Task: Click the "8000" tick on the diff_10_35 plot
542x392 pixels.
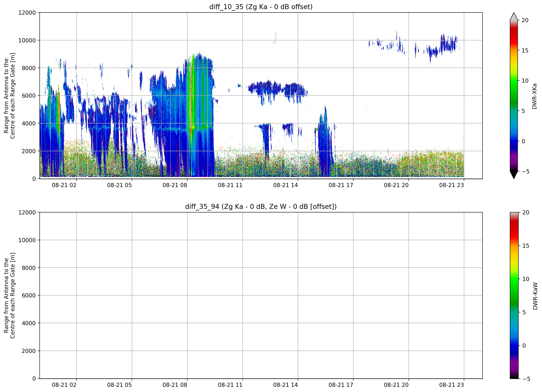Action: click(29, 68)
